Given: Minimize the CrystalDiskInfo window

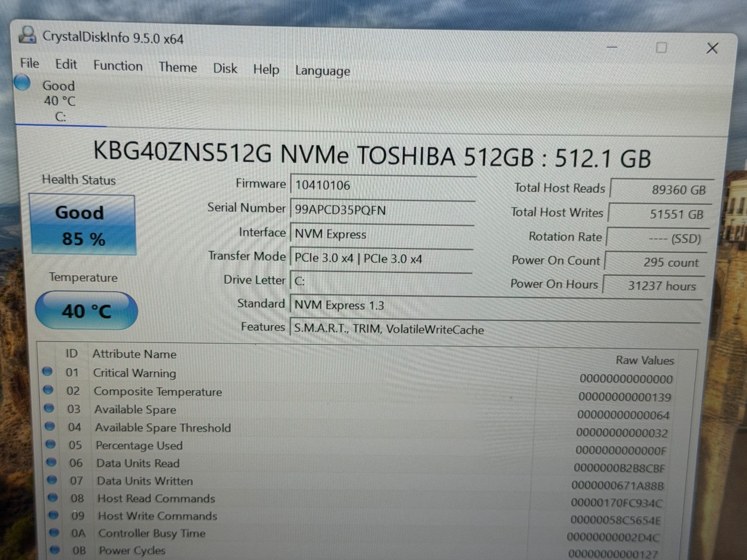Looking at the screenshot, I should [612, 47].
